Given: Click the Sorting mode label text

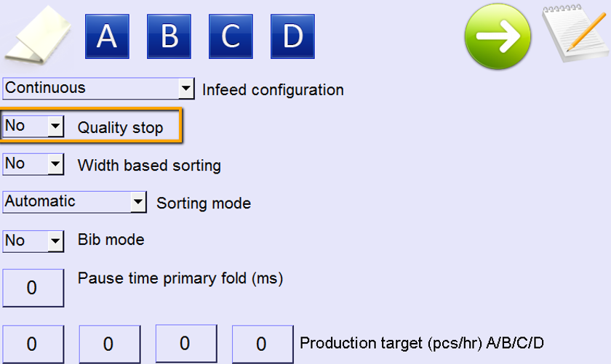Looking at the screenshot, I should tap(204, 203).
